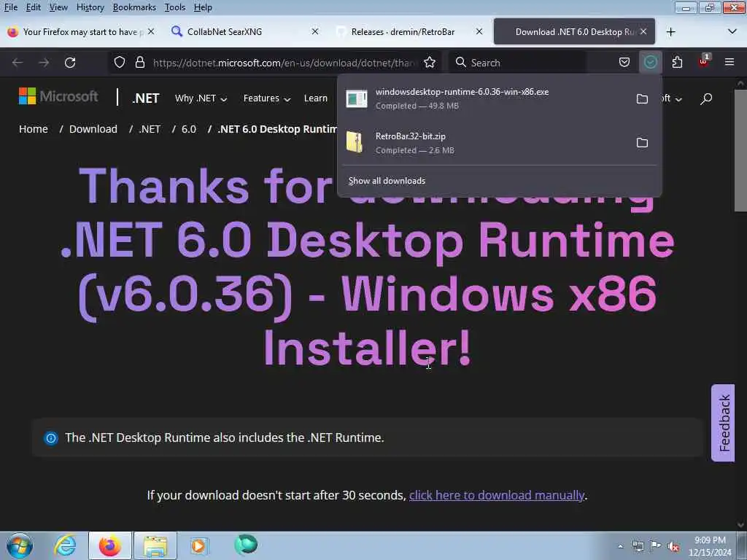The width and height of the screenshot is (747, 560).
Task: Toggle the Downloads panel button
Action: [650, 63]
